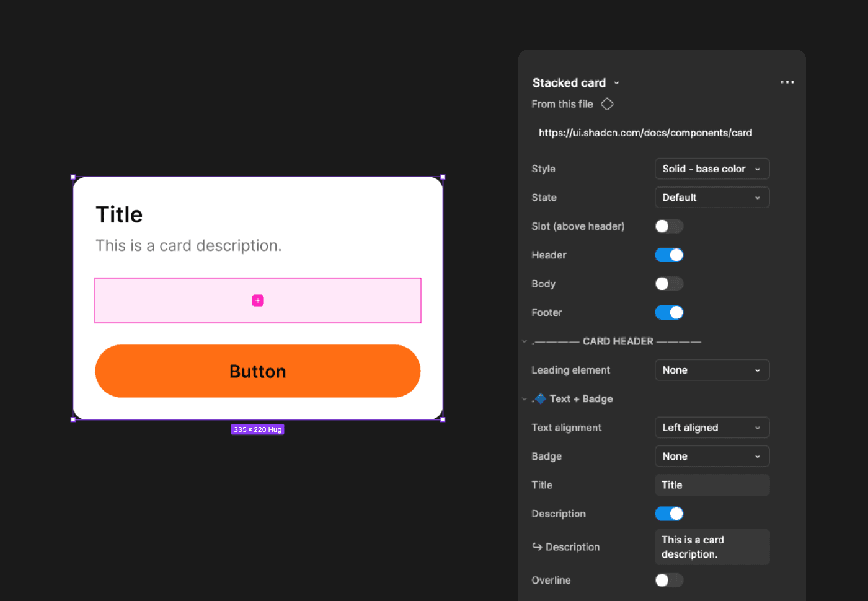Disable the Description toggle
The width and height of the screenshot is (868, 601).
[669, 514]
